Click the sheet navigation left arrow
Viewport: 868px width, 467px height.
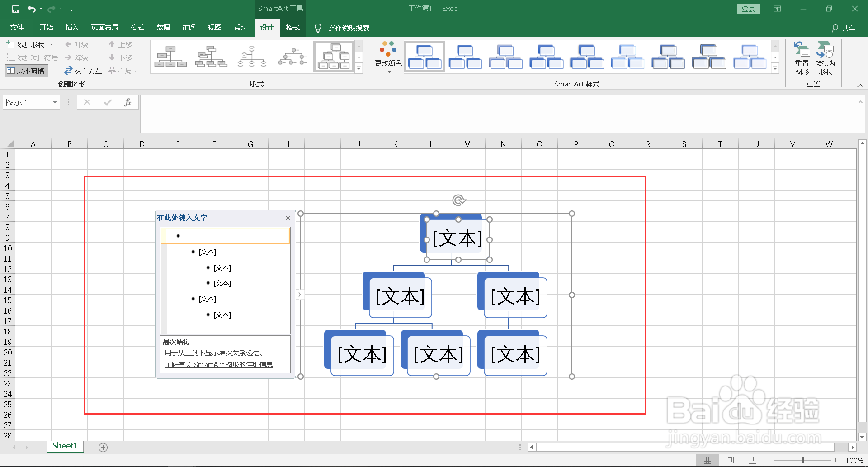point(14,447)
